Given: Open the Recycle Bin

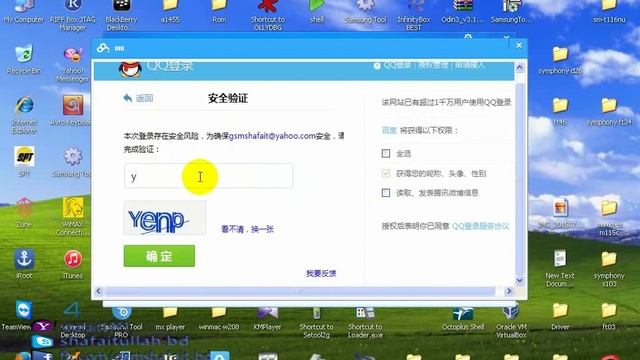Looking at the screenshot, I should 24,60.
